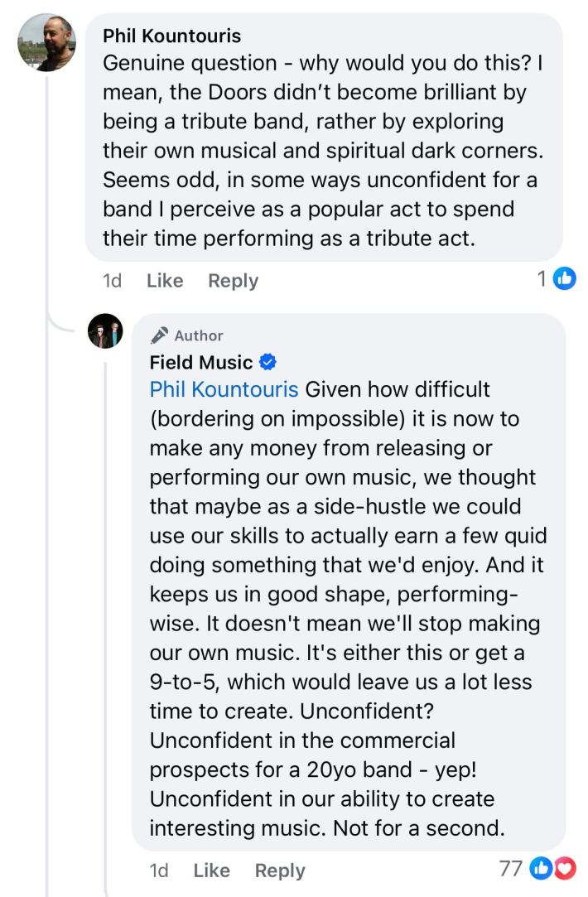The height and width of the screenshot is (897, 588).
Task: Click the 1d timestamp under Field Music's reply
Action: pos(158,870)
